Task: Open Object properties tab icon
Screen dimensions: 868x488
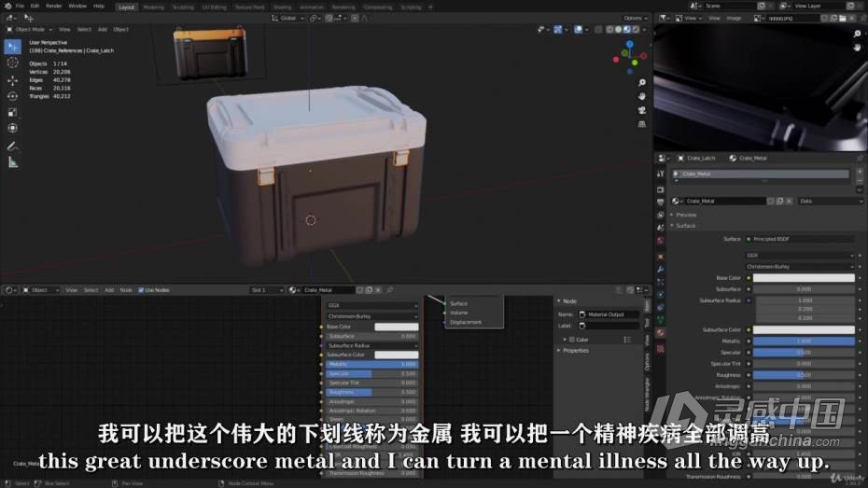Action: tap(661, 257)
